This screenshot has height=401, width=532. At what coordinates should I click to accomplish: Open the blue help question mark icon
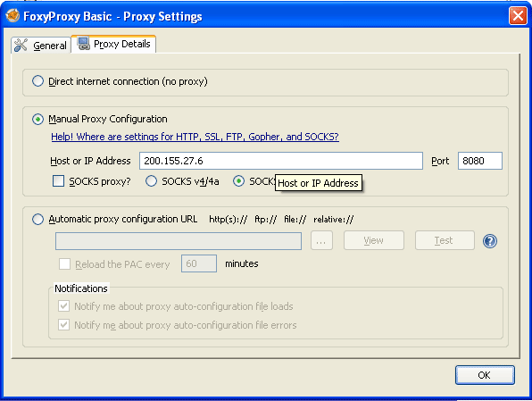(x=489, y=241)
